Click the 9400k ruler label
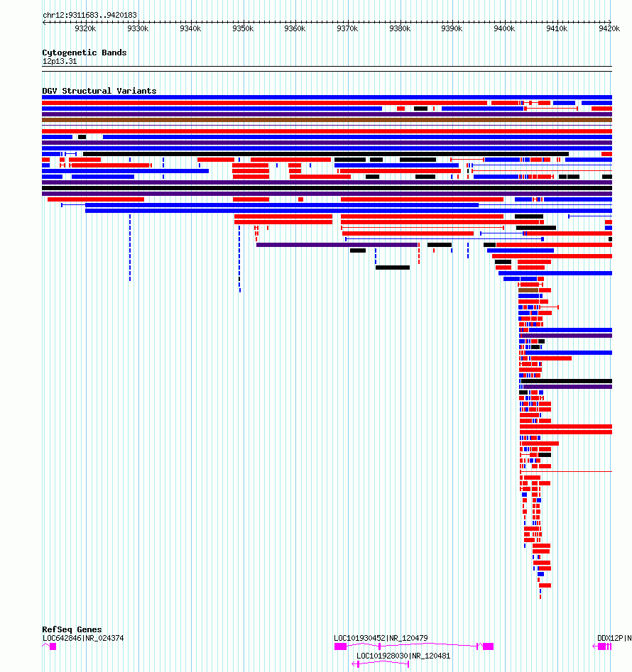 [x=504, y=28]
